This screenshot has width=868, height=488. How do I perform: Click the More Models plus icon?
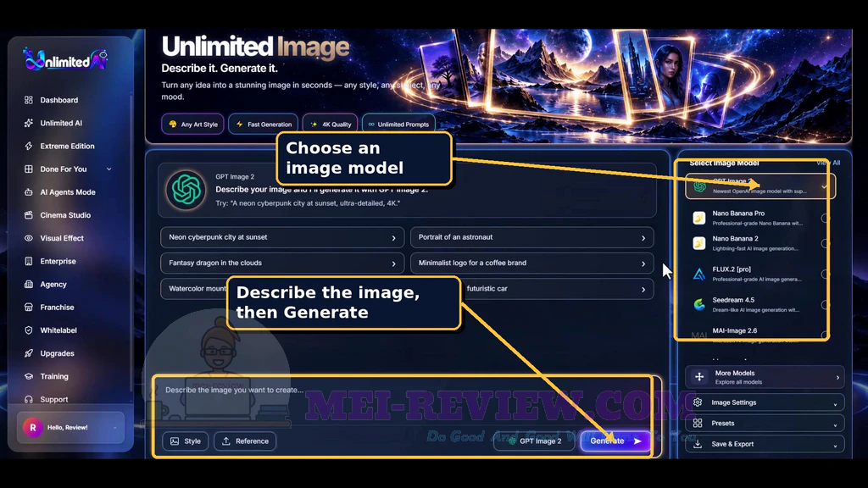(x=699, y=377)
